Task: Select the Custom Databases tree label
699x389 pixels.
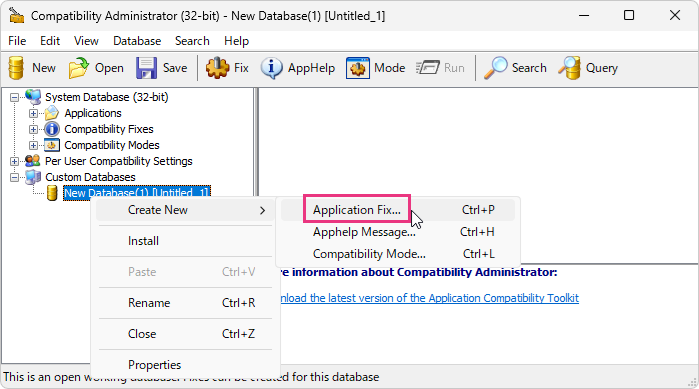Action: pyautogui.click(x=90, y=177)
